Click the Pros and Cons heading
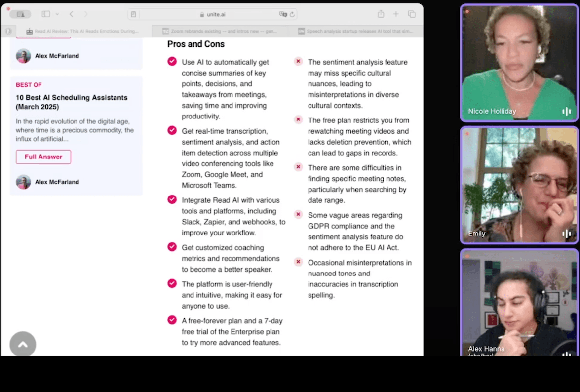This screenshot has height=392, width=580. [195, 44]
